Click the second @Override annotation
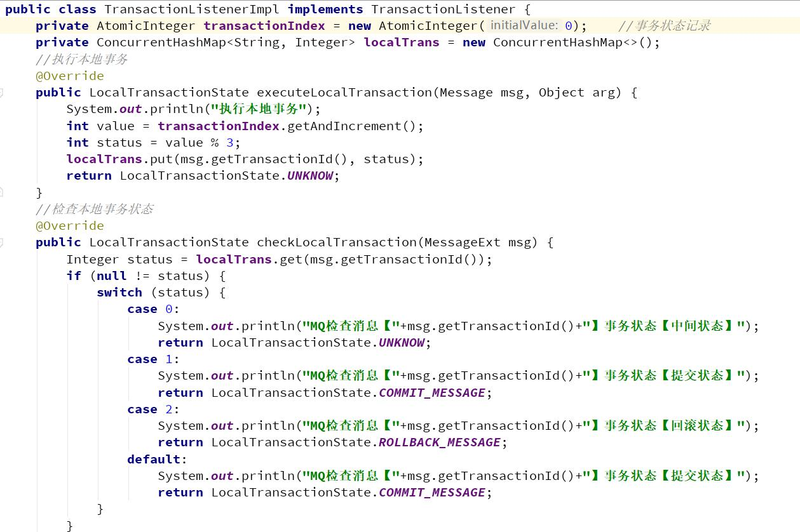Image resolution: width=800 pixels, height=532 pixels. (x=69, y=226)
